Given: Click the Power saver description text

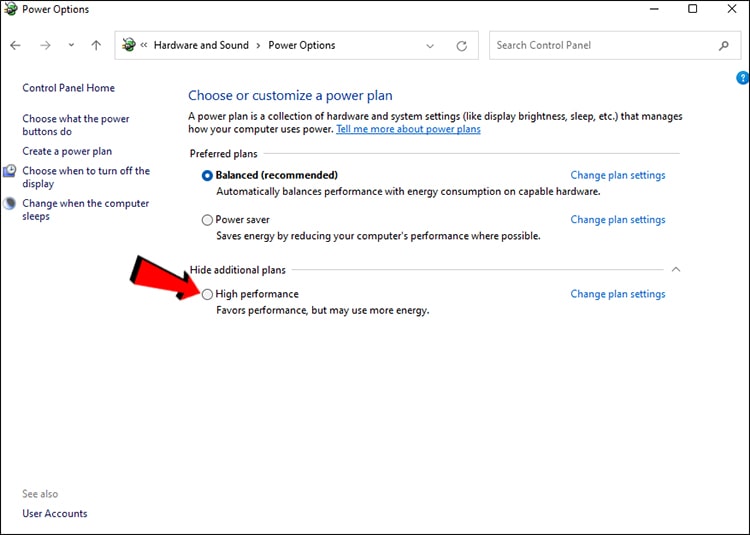Looking at the screenshot, I should click(x=378, y=236).
